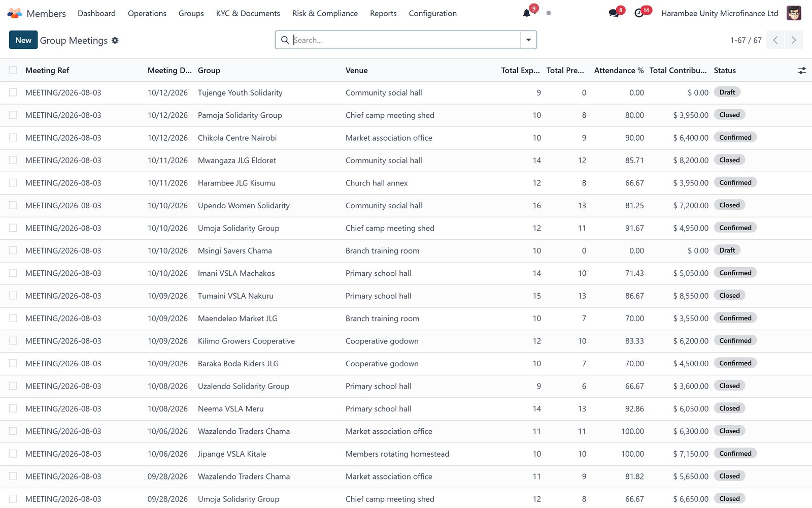This screenshot has width=812, height=508.
Task: Open Group Meetings gear settings
Action: pyautogui.click(x=115, y=40)
